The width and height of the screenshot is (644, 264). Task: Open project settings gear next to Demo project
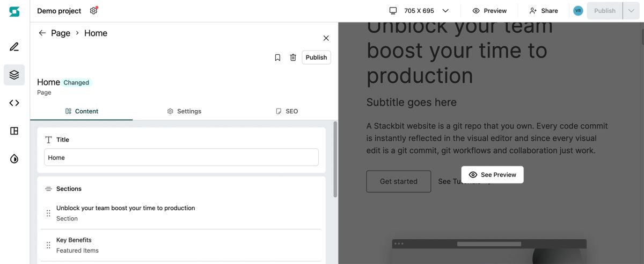[x=94, y=11]
